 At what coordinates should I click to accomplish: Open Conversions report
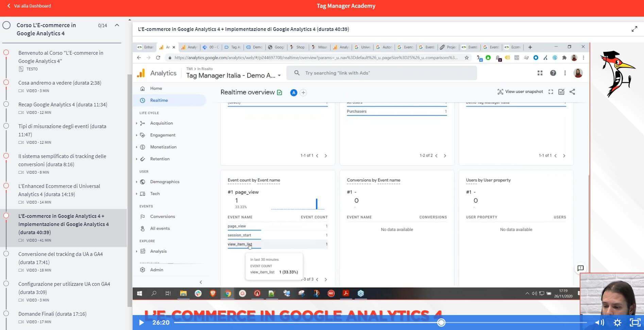pos(163,216)
